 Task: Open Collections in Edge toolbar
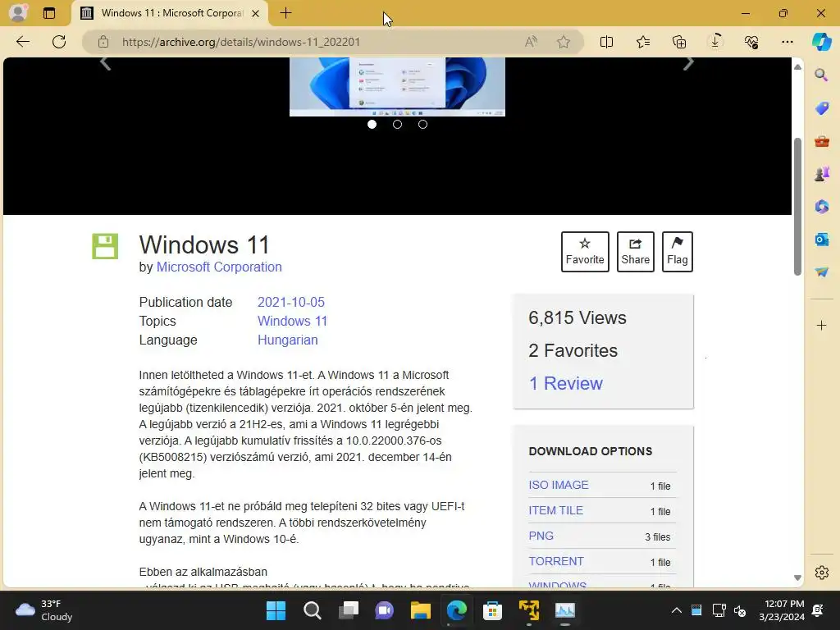point(678,42)
